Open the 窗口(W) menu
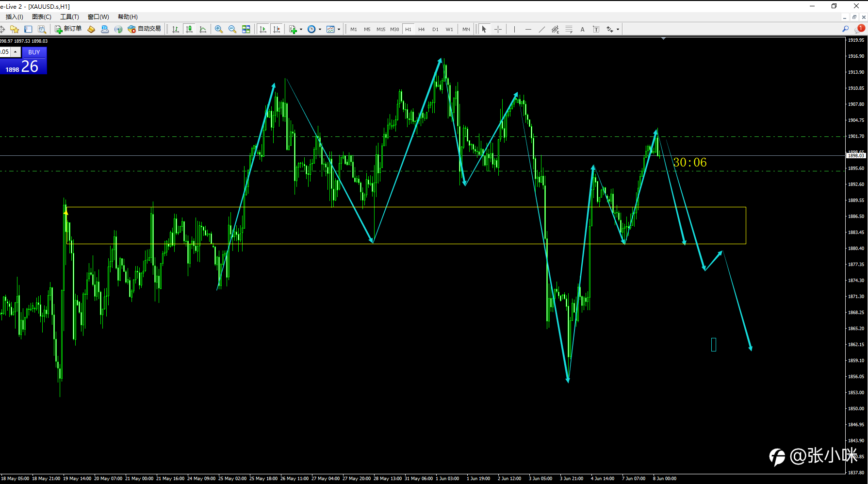868x484 pixels. pos(98,17)
